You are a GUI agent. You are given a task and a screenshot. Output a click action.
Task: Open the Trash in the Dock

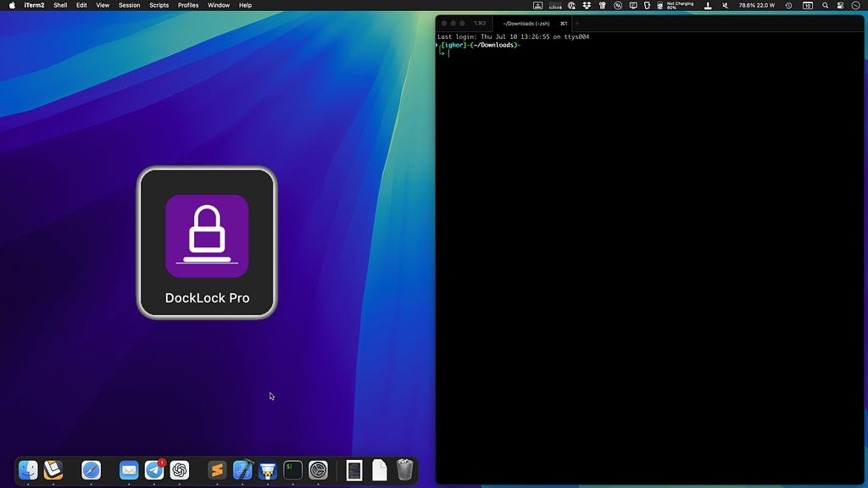click(x=404, y=470)
